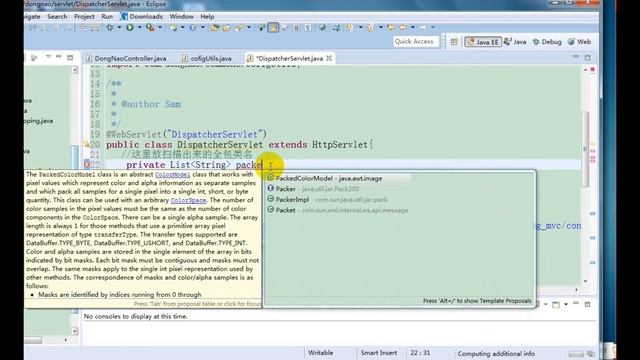Click the Display Selected Console icon

(537, 304)
